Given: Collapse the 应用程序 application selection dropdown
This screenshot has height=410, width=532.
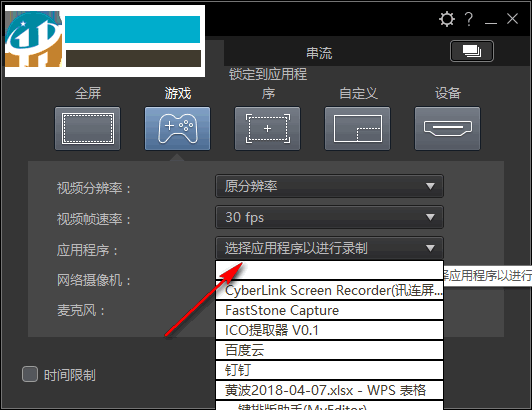Looking at the screenshot, I should (x=329, y=248).
